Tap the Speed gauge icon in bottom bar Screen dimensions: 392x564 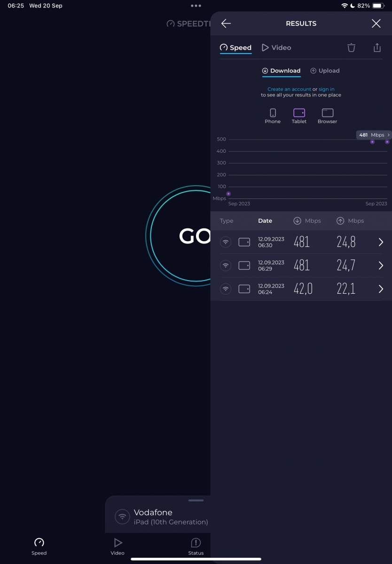[39, 543]
